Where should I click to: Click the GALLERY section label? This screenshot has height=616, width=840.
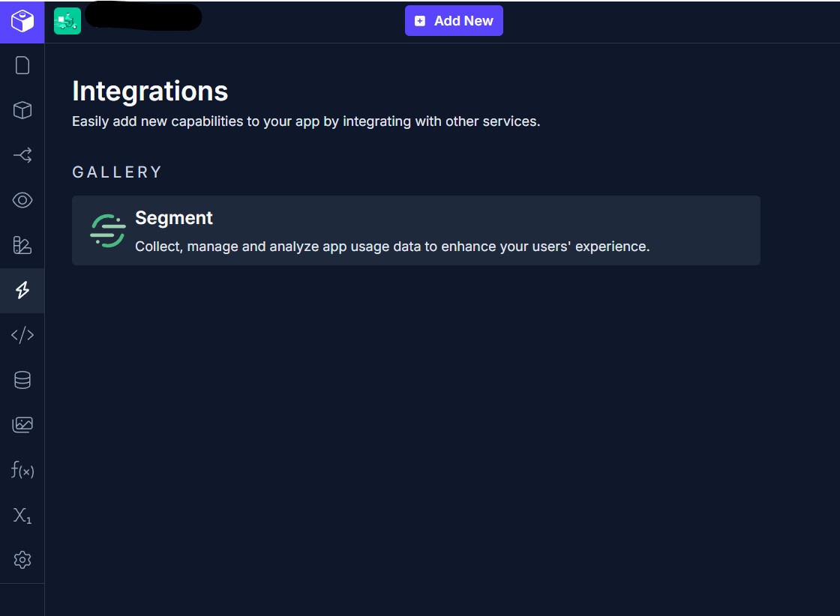click(117, 172)
